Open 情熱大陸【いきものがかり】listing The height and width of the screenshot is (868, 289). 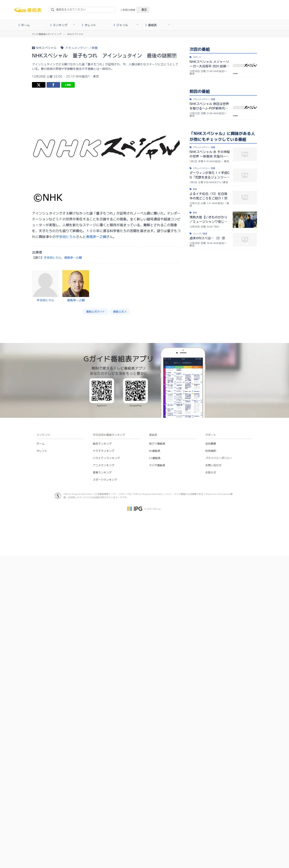tap(209, 219)
